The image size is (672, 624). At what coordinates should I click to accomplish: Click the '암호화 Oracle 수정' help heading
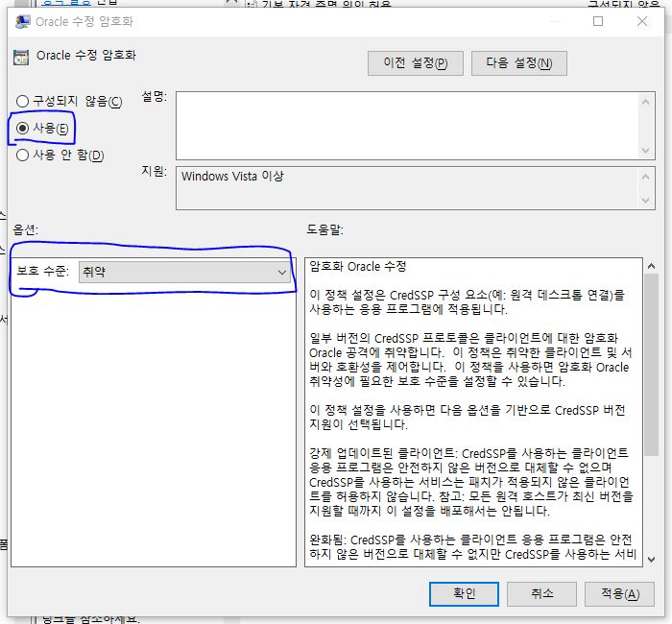[x=358, y=267]
